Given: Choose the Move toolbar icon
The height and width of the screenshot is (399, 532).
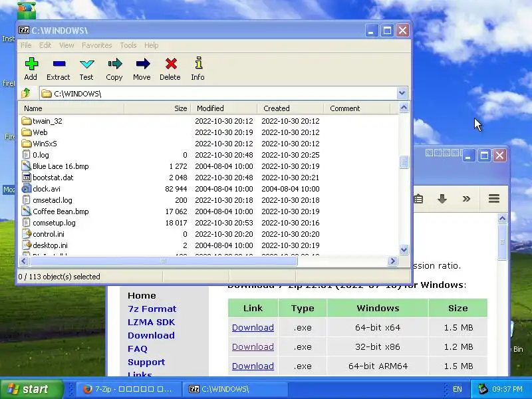Looking at the screenshot, I should click(x=142, y=64).
